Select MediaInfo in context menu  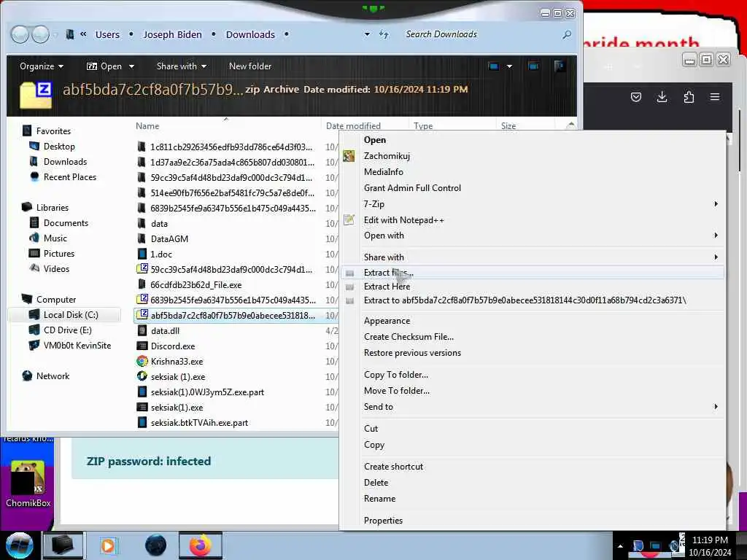(532, 171)
